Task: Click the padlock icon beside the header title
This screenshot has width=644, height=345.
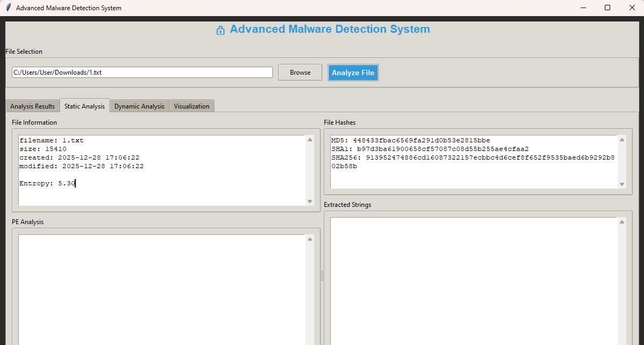Action: point(220,31)
